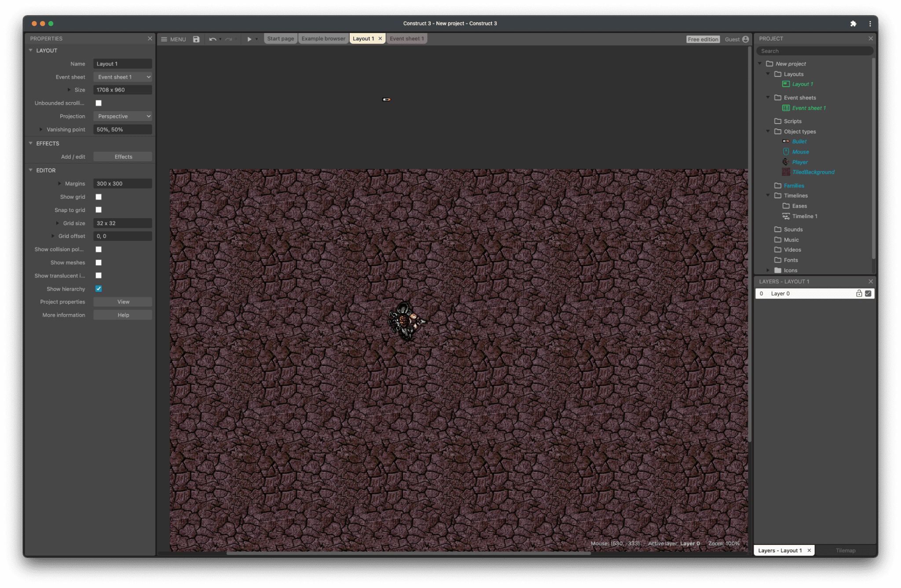Expand the Vanishing point property

[41, 129]
